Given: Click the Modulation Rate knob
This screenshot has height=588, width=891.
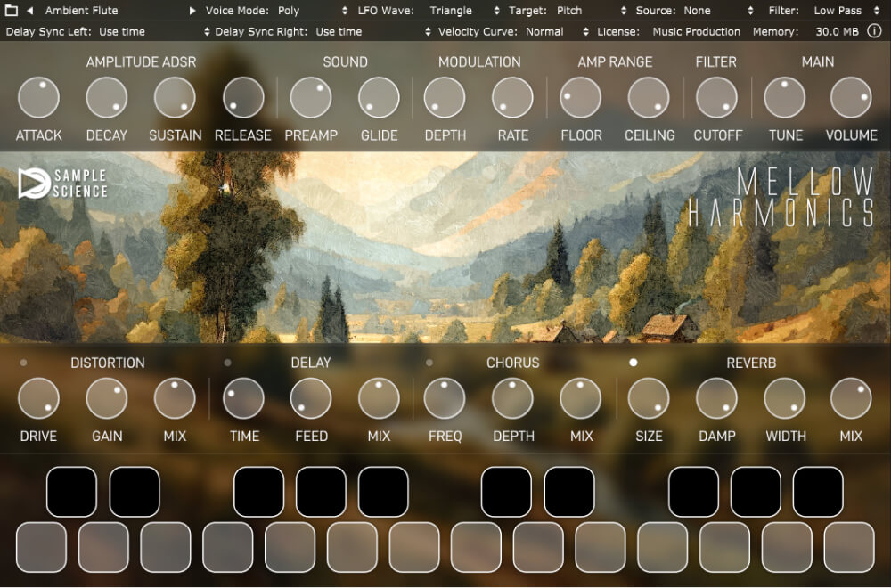Looking at the screenshot, I should [x=512, y=98].
